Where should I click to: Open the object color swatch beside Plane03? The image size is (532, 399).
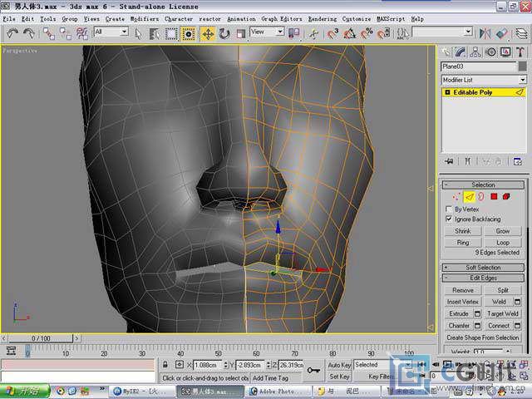point(523,66)
